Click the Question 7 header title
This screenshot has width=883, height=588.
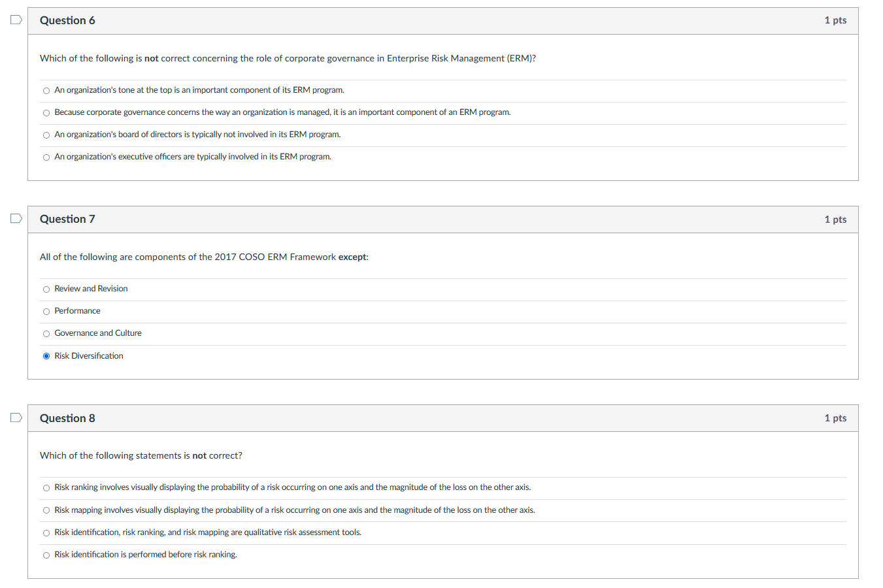pos(67,219)
